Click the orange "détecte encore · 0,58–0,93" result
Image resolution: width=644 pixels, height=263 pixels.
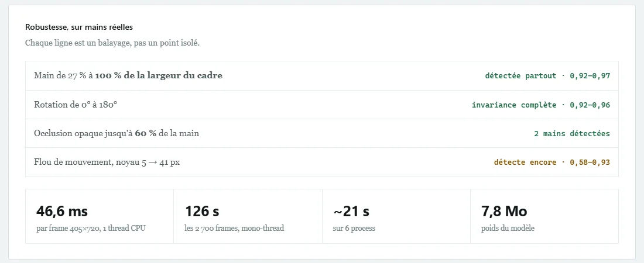point(551,162)
